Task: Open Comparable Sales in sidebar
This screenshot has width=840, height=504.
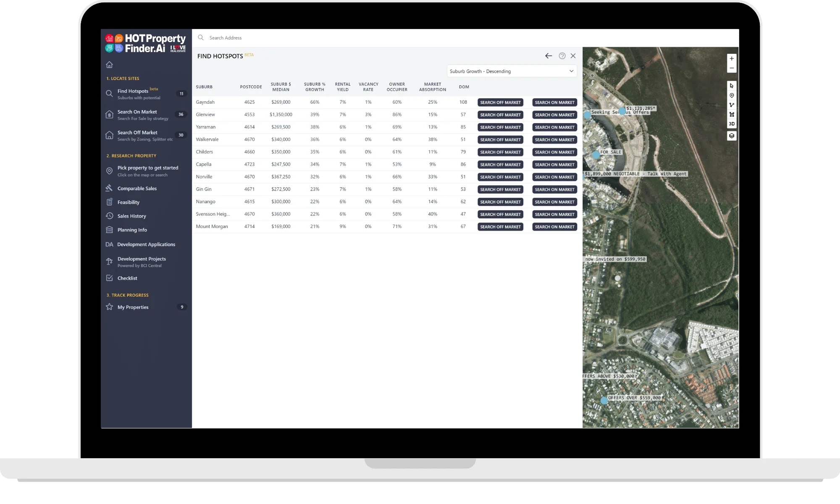Action: 137,189
